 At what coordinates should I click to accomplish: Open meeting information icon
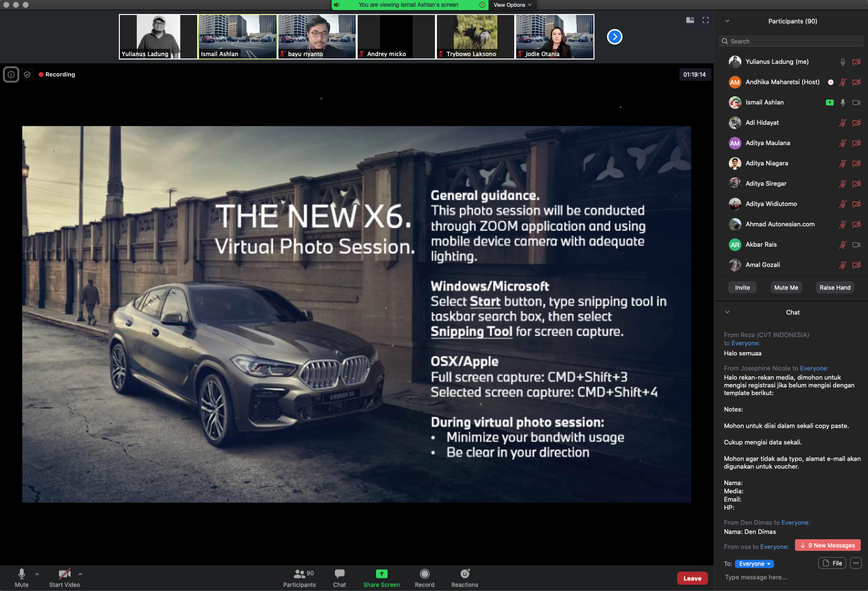point(11,74)
